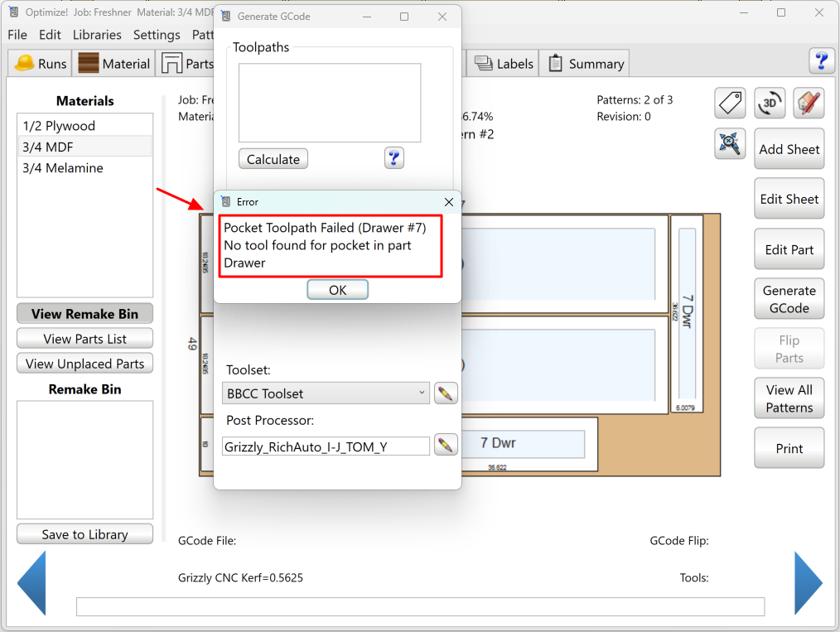Switch to the Summary tab

point(586,64)
